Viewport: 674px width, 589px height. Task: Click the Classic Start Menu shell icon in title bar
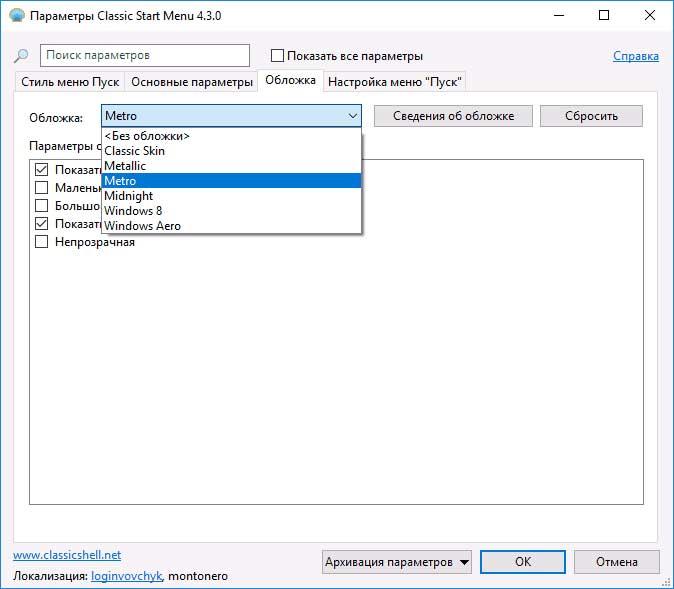(x=17, y=16)
